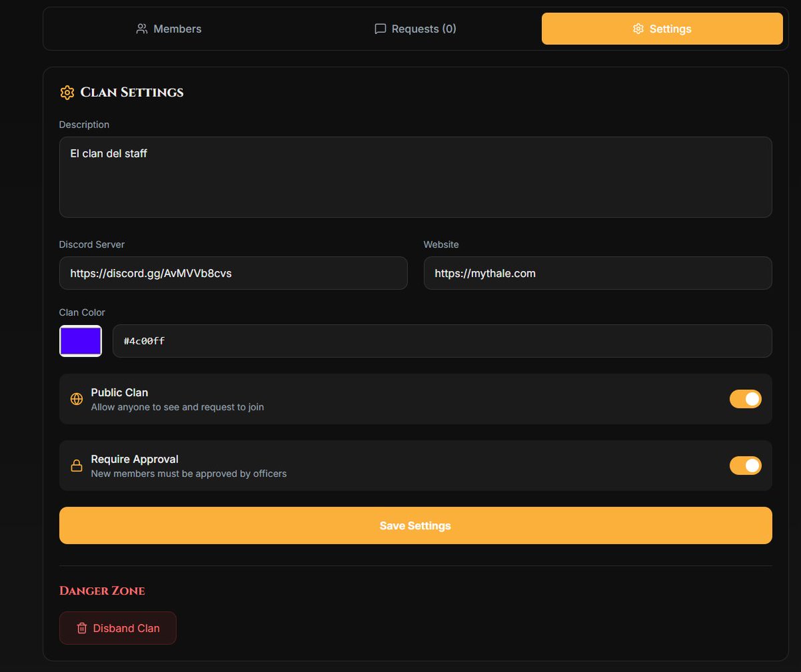Open the Requests (0) tab
Viewport: 801px width, 672px height.
pyautogui.click(x=415, y=29)
